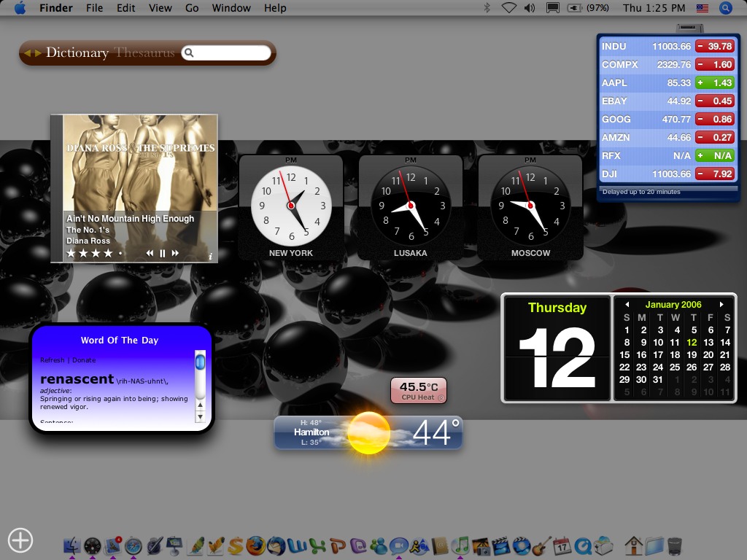This screenshot has width=747, height=560.
Task: Open the Trash in the Dock
Action: point(675,545)
